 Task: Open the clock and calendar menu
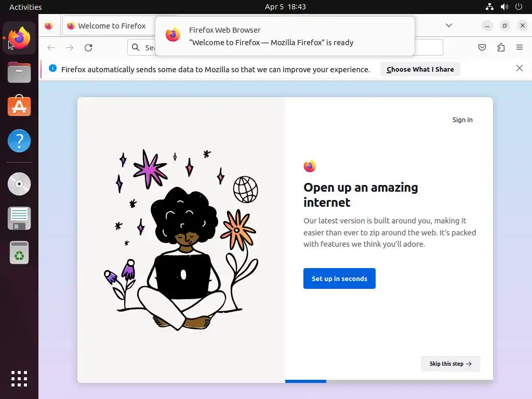click(285, 7)
